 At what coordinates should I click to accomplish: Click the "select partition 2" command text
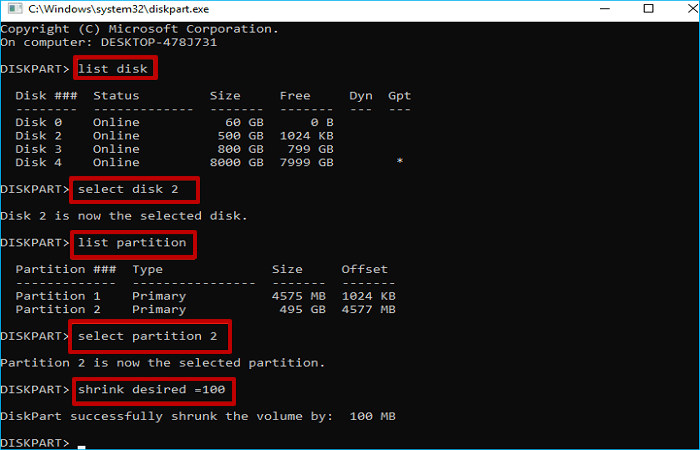tap(147, 336)
